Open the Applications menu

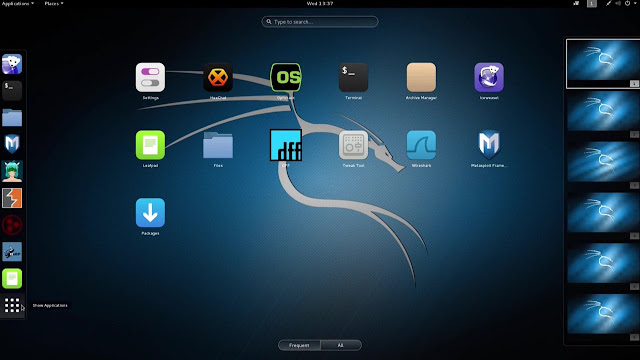coord(18,3)
